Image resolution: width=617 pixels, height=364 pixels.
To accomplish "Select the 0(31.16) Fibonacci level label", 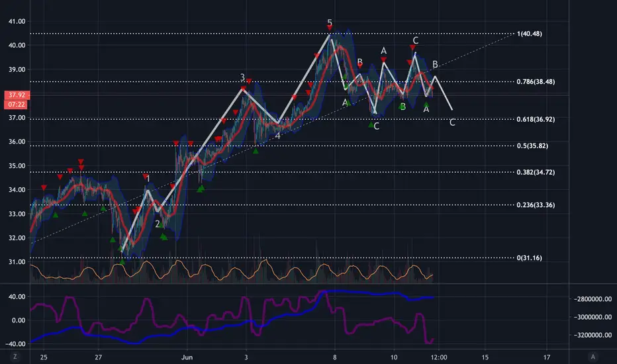I will click(529, 258).
